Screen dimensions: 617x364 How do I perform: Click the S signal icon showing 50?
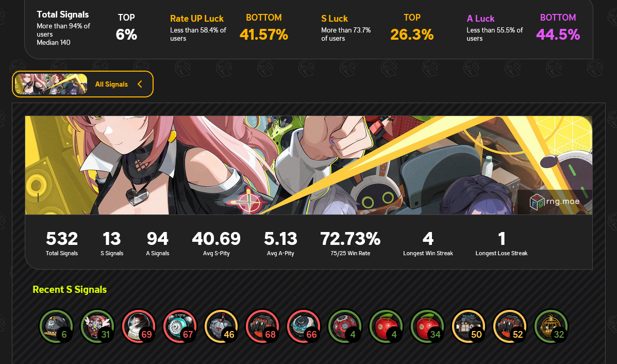[x=469, y=326]
